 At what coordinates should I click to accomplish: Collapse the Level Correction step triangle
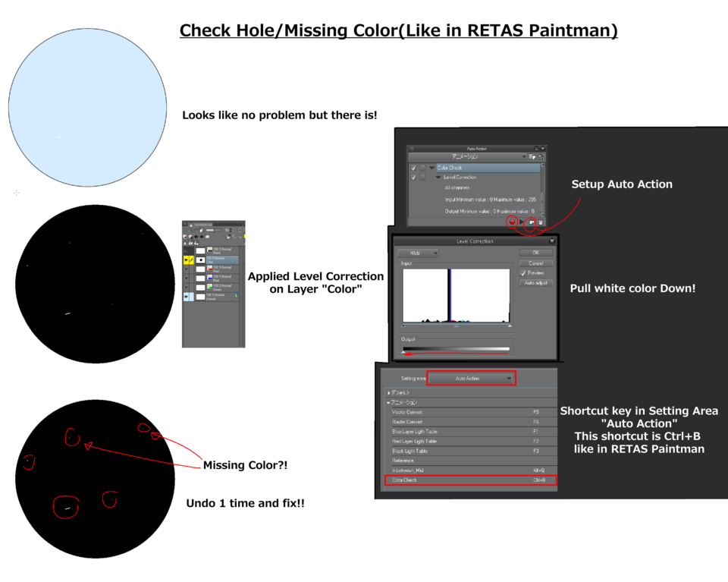(438, 176)
